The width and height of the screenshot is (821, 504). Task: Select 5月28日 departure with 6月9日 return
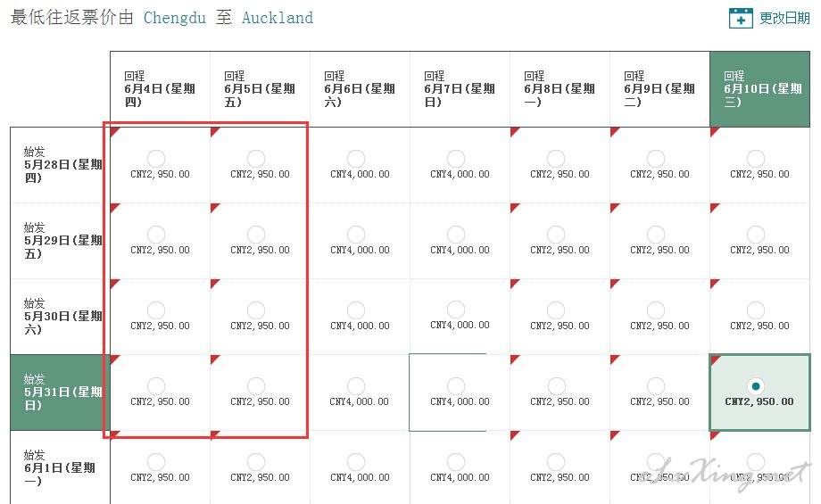point(656,159)
